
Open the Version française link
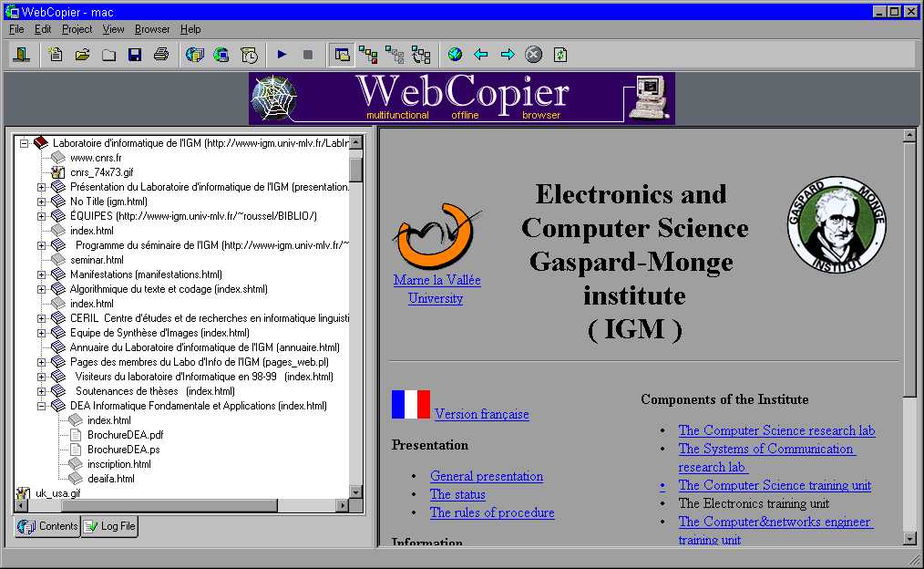tap(481, 414)
